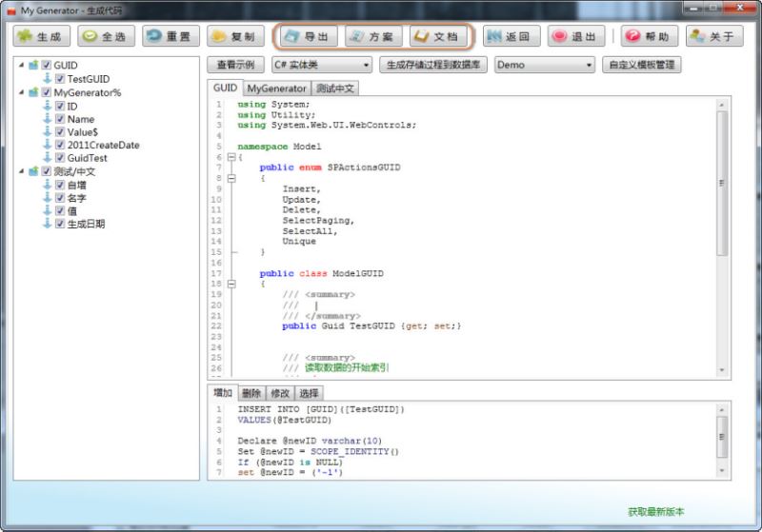The width and height of the screenshot is (762, 532).
Task: Click the code editor vertical scrollbar
Action: (722, 181)
